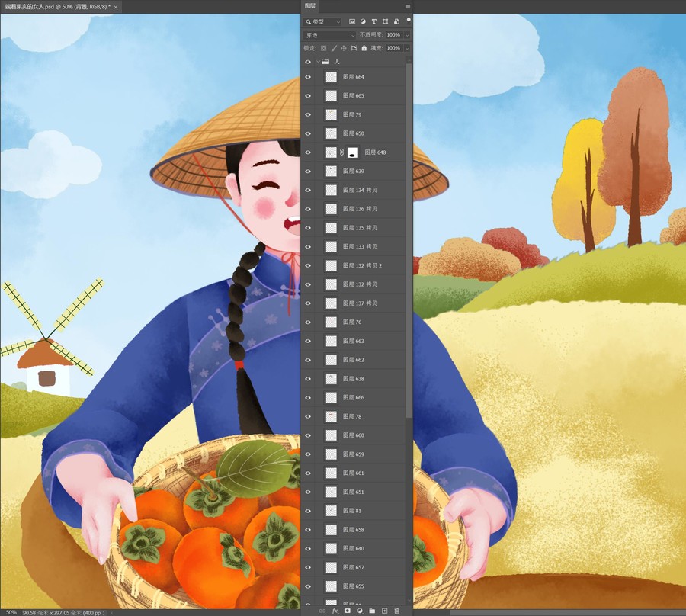Create a new layer group
686x616 pixels.
372,611
